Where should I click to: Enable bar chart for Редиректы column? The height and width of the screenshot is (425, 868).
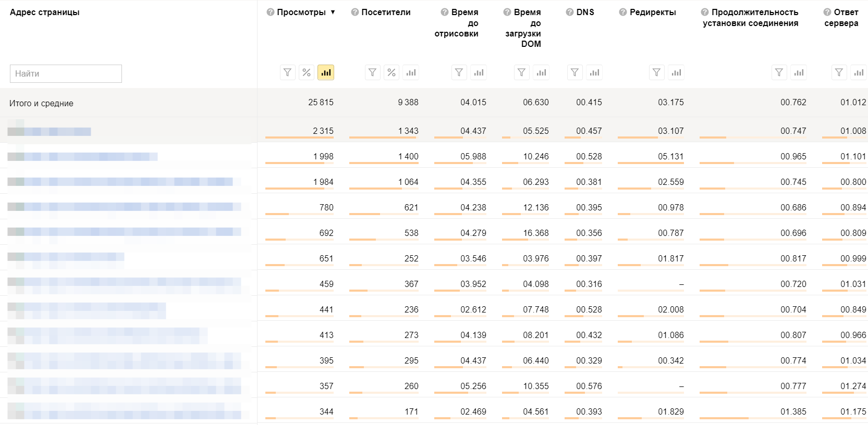(676, 72)
